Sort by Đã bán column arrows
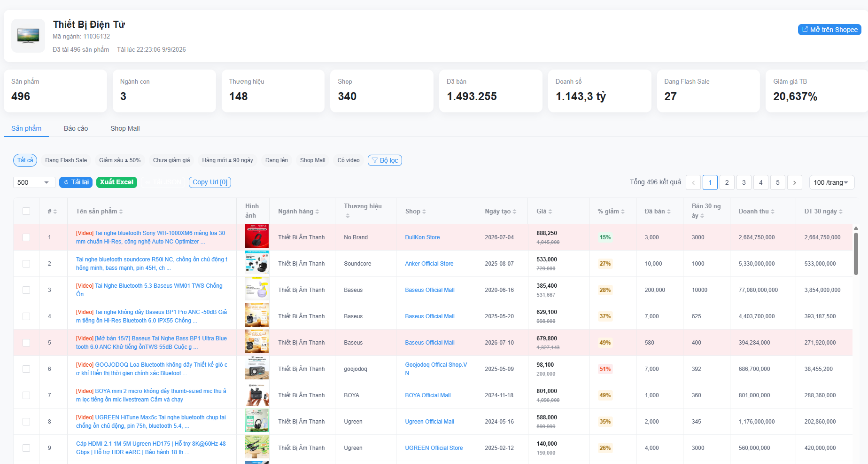This screenshot has height=464, width=868. [669, 212]
